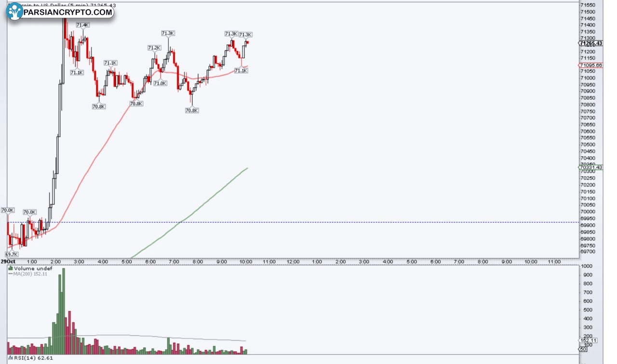Viewport: 617px width, 364px height.
Task: Click the 70000 price level on axis
Action: point(588,211)
